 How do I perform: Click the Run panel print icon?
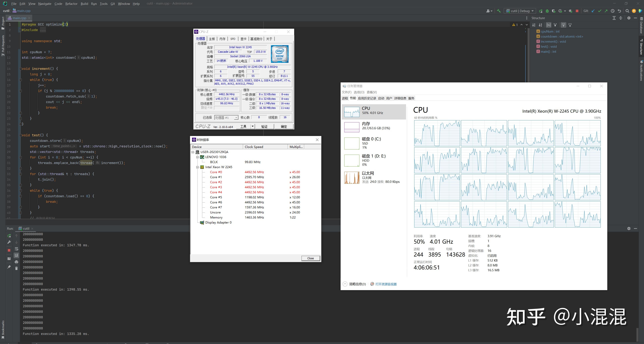coord(16,262)
